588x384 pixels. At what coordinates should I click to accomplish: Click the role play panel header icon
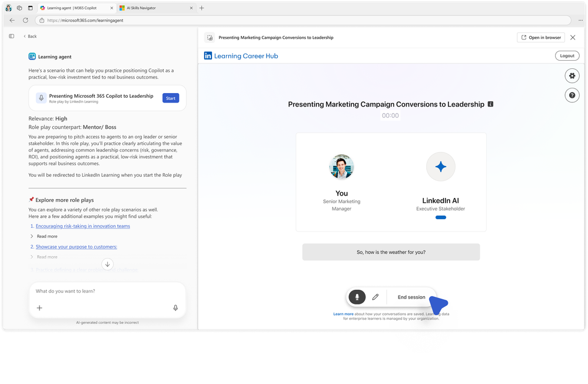[x=210, y=38]
